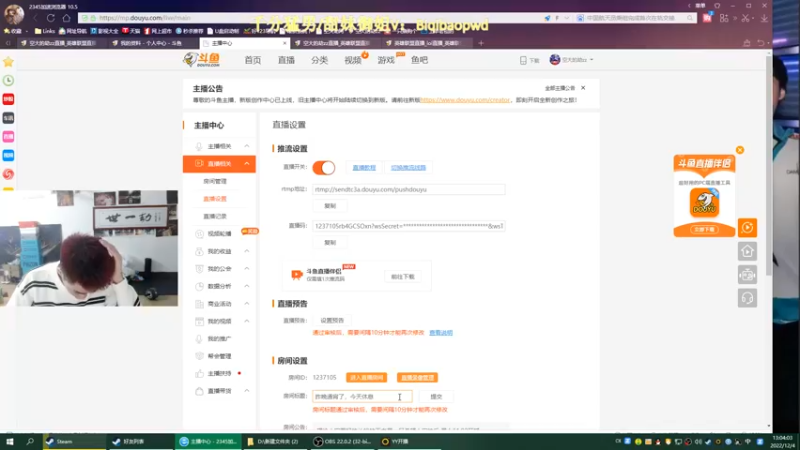The height and width of the screenshot is (450, 800).
Task: Click the DOUYU mascot image in the floating ad
Action: click(705, 203)
